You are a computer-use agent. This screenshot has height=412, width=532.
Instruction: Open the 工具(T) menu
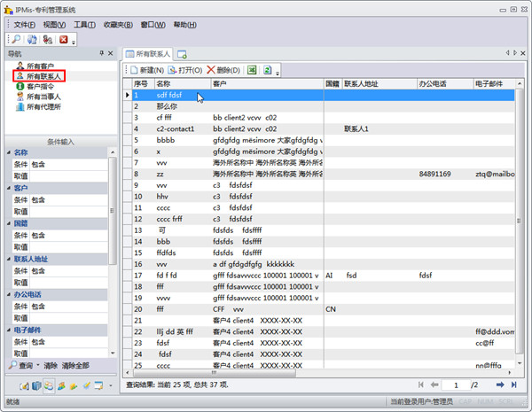pyautogui.click(x=84, y=25)
